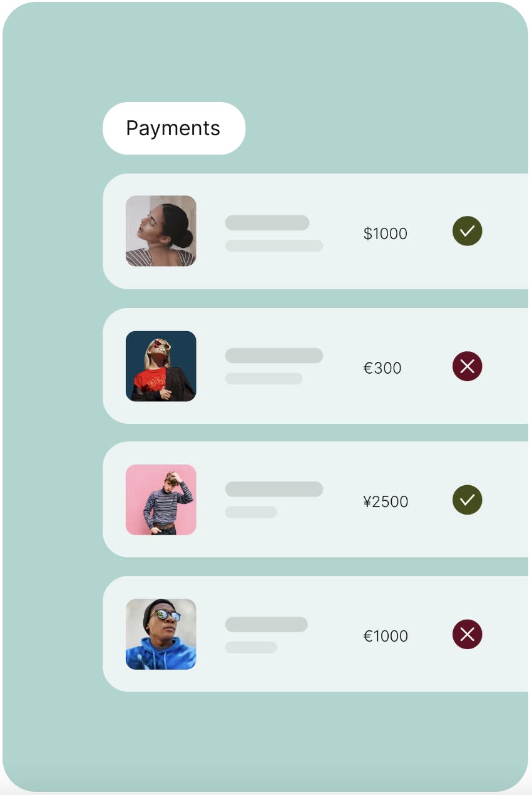532x795 pixels.
Task: Select the short subtitle placeholder in ¥2500 row
Action: [x=251, y=512]
